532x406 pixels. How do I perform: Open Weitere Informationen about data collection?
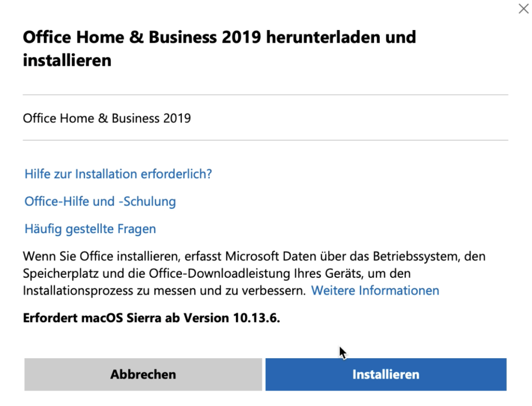[375, 291]
